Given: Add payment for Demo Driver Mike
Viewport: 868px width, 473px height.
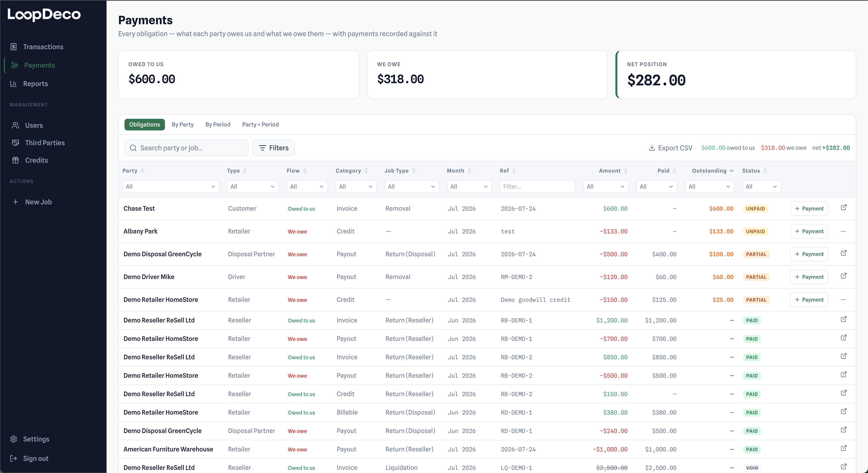Looking at the screenshot, I should [x=809, y=277].
